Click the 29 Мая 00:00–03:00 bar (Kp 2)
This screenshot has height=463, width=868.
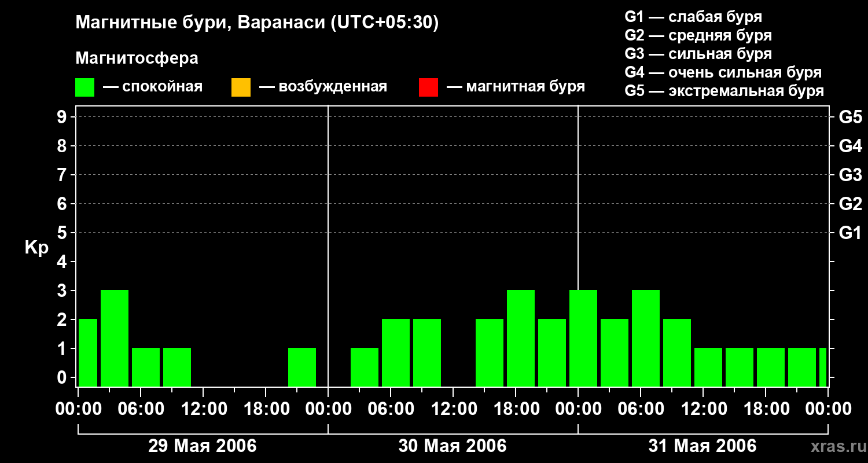[x=88, y=352]
